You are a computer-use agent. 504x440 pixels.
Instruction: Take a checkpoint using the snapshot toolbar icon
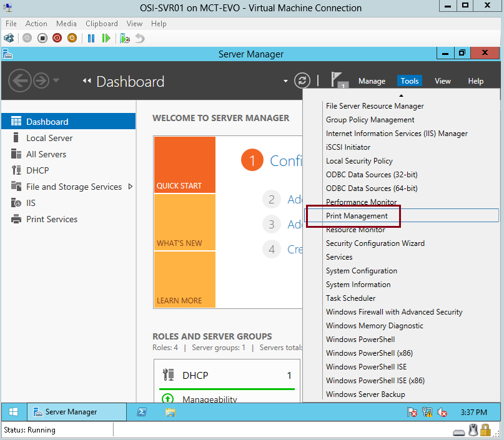(x=124, y=37)
